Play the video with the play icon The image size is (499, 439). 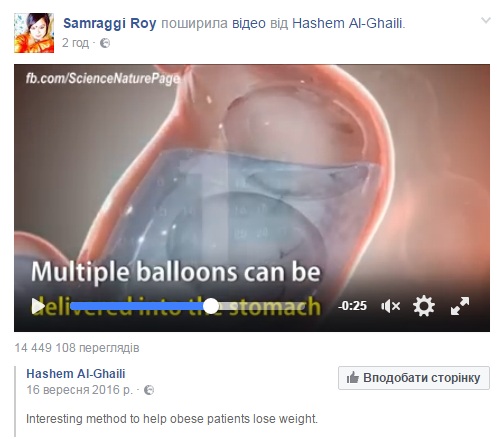38,306
